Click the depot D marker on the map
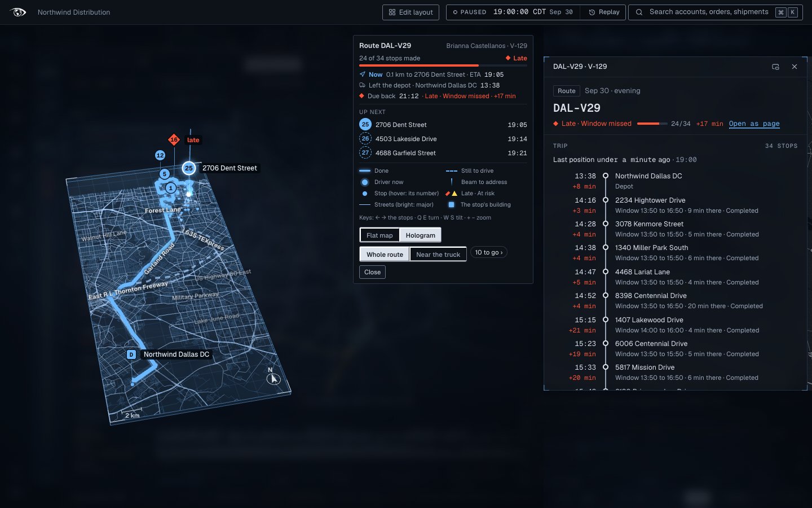 click(131, 354)
